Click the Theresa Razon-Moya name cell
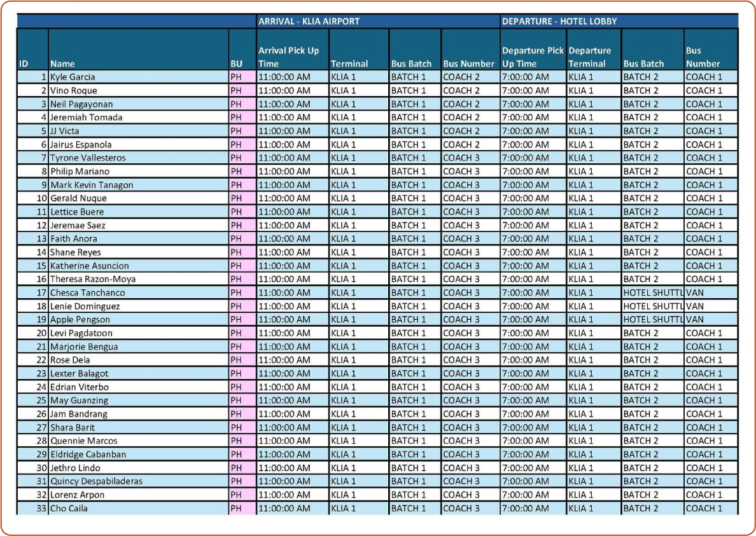 pyautogui.click(x=138, y=279)
